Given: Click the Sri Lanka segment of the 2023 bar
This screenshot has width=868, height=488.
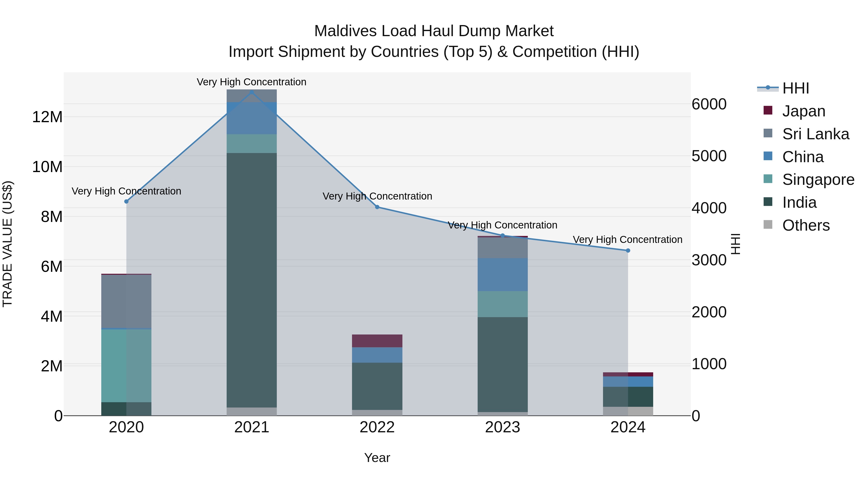Looking at the screenshot, I should point(503,248).
